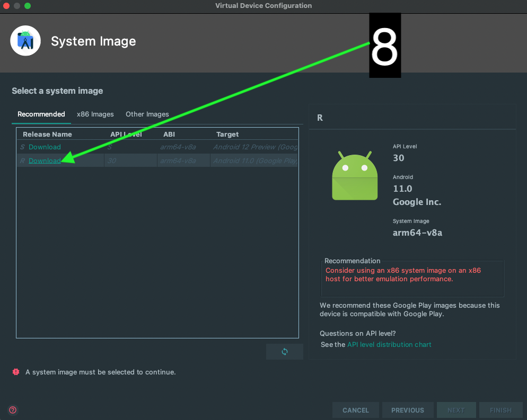Sort the table by Target column
The image size is (527, 420).
pyautogui.click(x=227, y=135)
